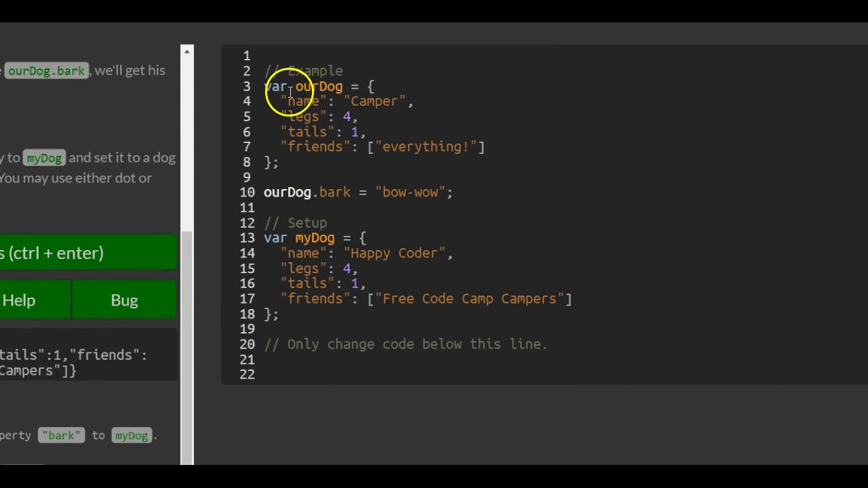This screenshot has width=868, height=488.
Task: Open the Help button
Action: click(35, 300)
